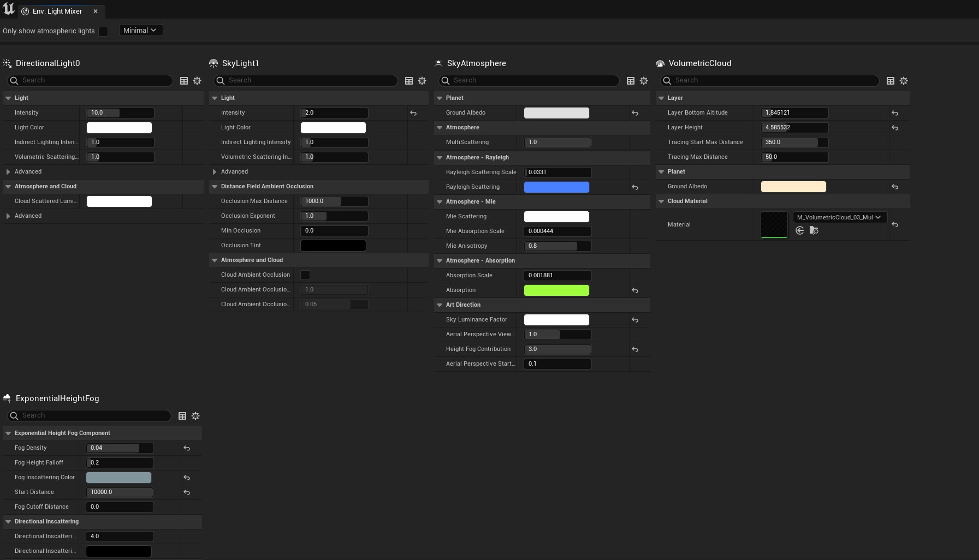Viewport: 979px width, 560px height.
Task: Open DirectionalLight0 panel settings gear
Action: (197, 81)
